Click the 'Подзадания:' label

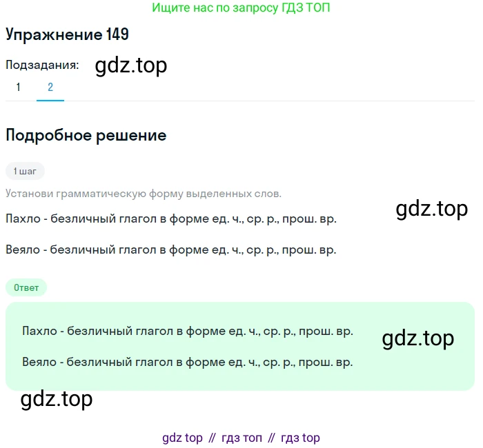(x=42, y=65)
